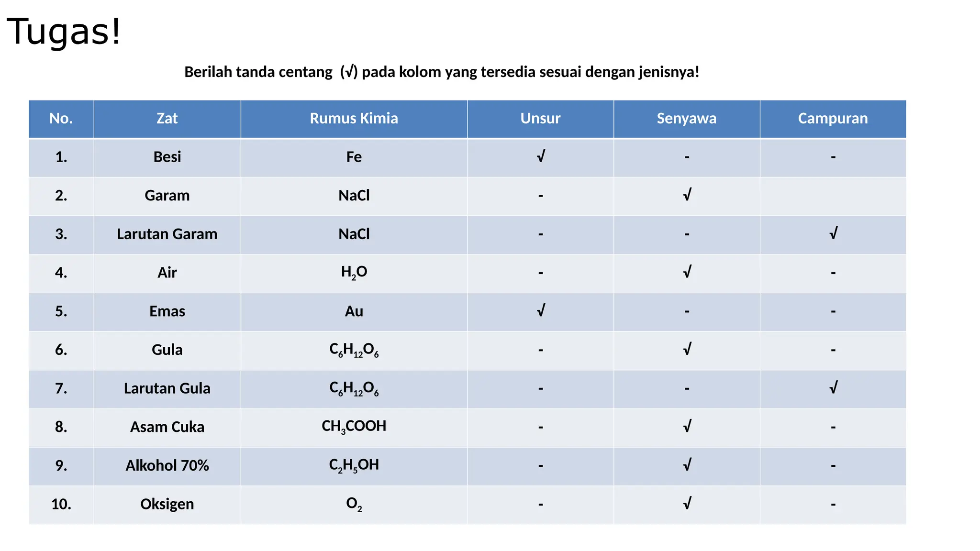Select the Asam Cuka cell
The width and height of the screenshot is (980, 551).
click(x=167, y=428)
